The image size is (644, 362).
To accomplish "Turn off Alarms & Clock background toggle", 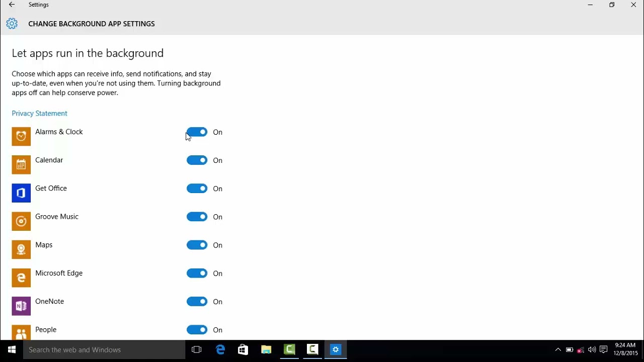I will coord(197,132).
